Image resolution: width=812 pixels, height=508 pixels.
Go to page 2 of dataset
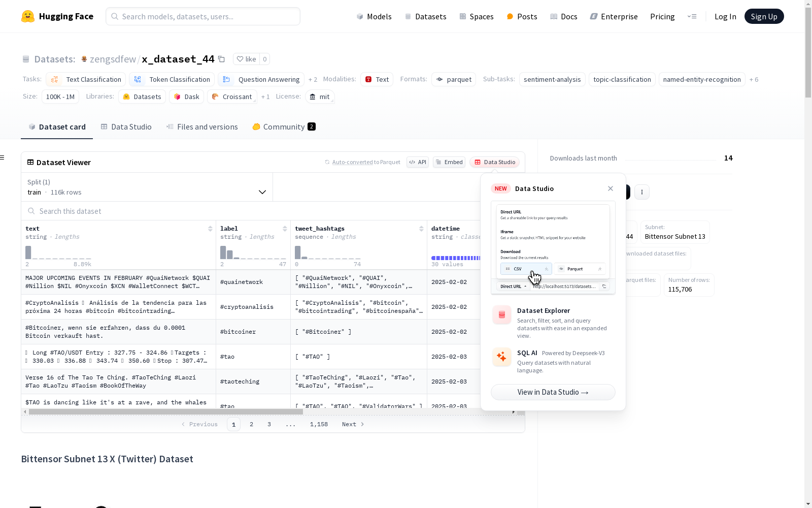(x=251, y=424)
